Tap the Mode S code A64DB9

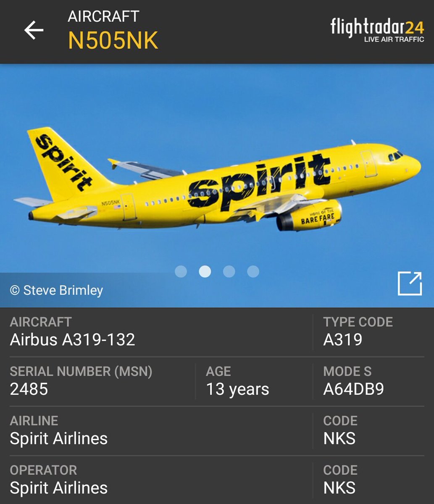(x=353, y=389)
